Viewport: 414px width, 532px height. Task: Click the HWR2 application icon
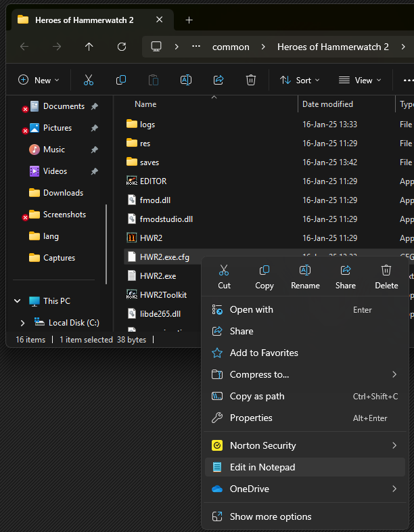[x=131, y=238]
